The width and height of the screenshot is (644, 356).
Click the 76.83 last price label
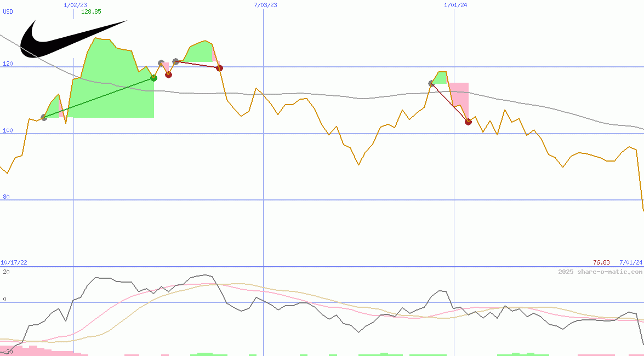pos(601,263)
